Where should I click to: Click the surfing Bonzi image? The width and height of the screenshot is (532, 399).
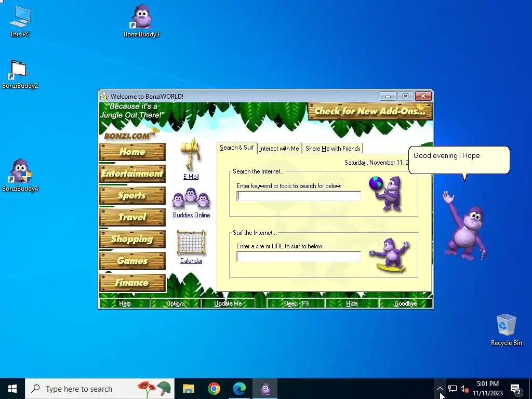390,255
